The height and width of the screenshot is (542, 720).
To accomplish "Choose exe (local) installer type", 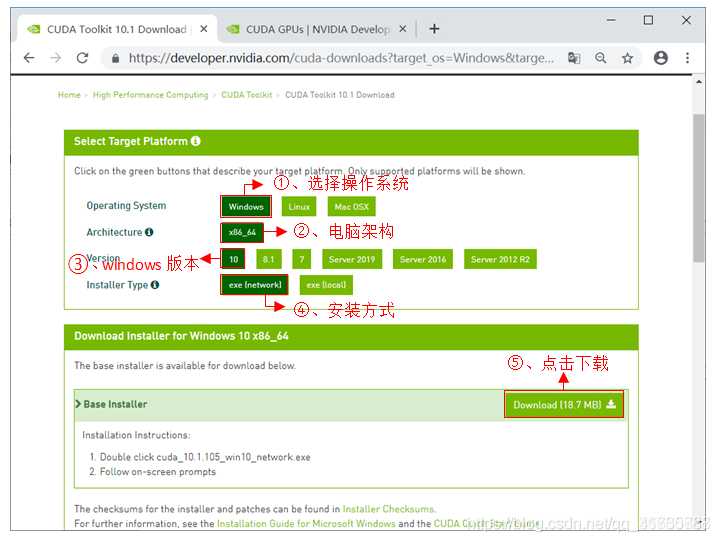I will (x=326, y=285).
